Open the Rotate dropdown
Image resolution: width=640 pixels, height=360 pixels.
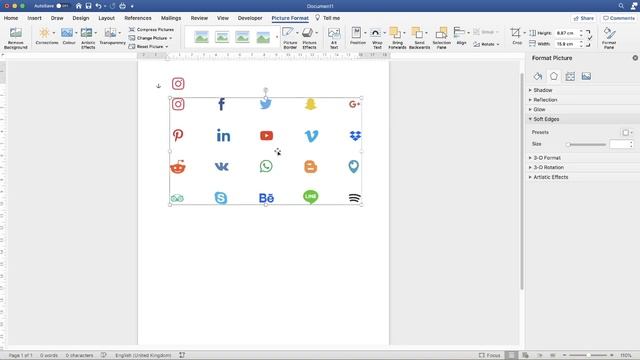click(487, 44)
